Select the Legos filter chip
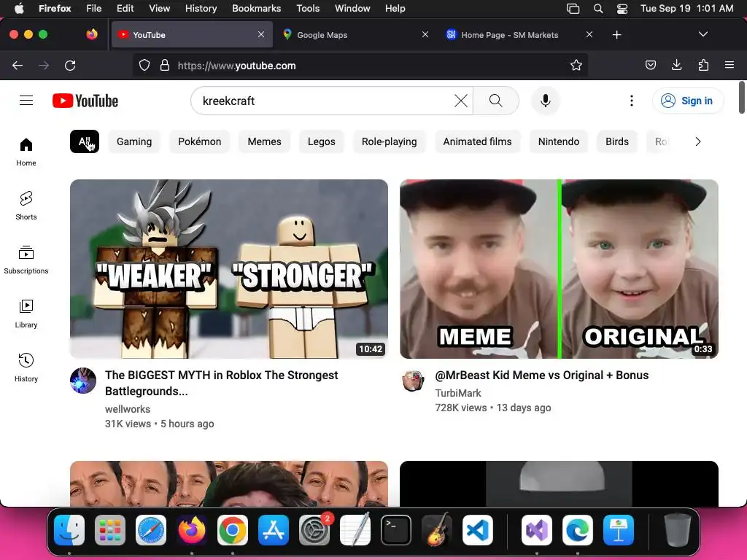 coord(322,141)
